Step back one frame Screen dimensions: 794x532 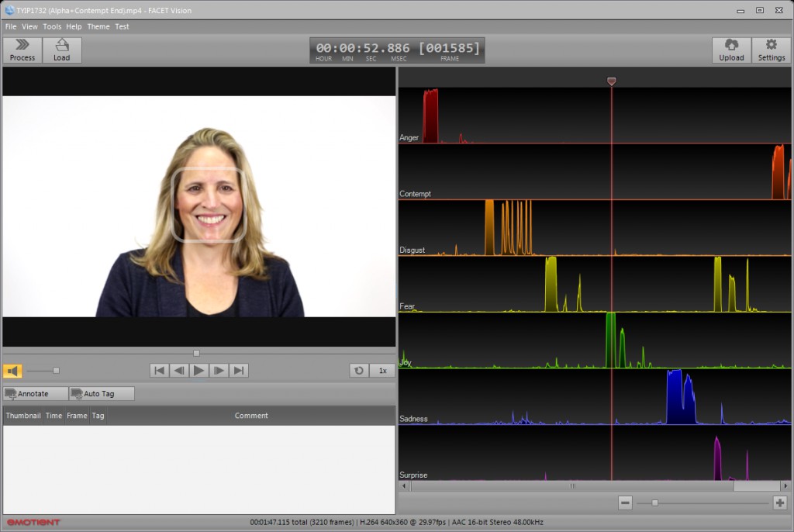[179, 371]
